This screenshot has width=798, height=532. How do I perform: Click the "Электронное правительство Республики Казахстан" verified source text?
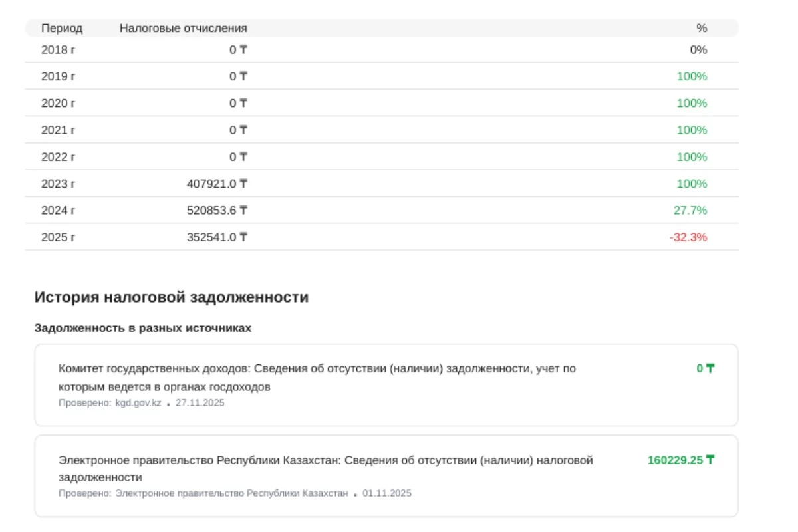tap(232, 493)
